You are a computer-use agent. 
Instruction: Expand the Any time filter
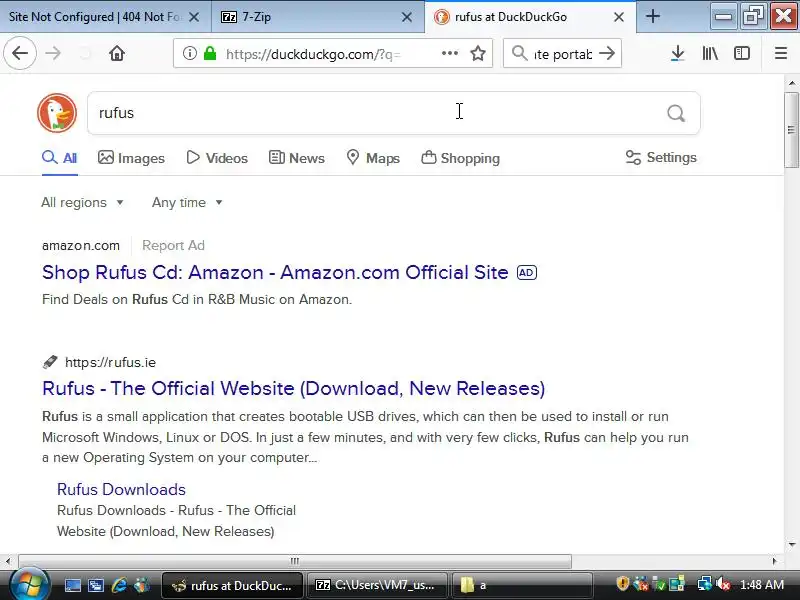[187, 203]
